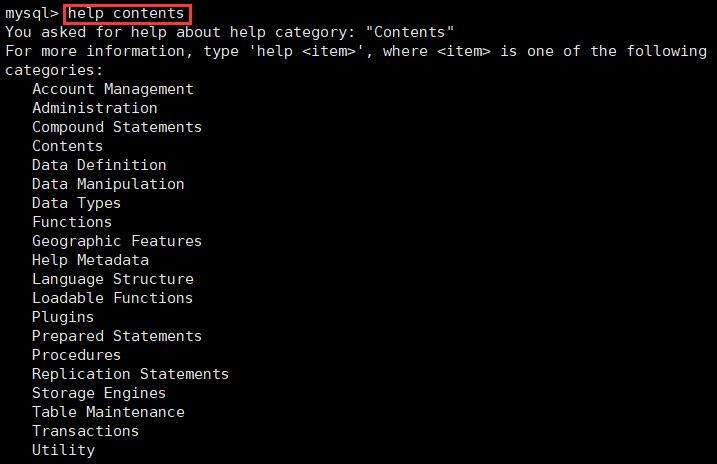This screenshot has width=717, height=464.
Task: Select the 'Compound Statements' entry
Action: 116,127
